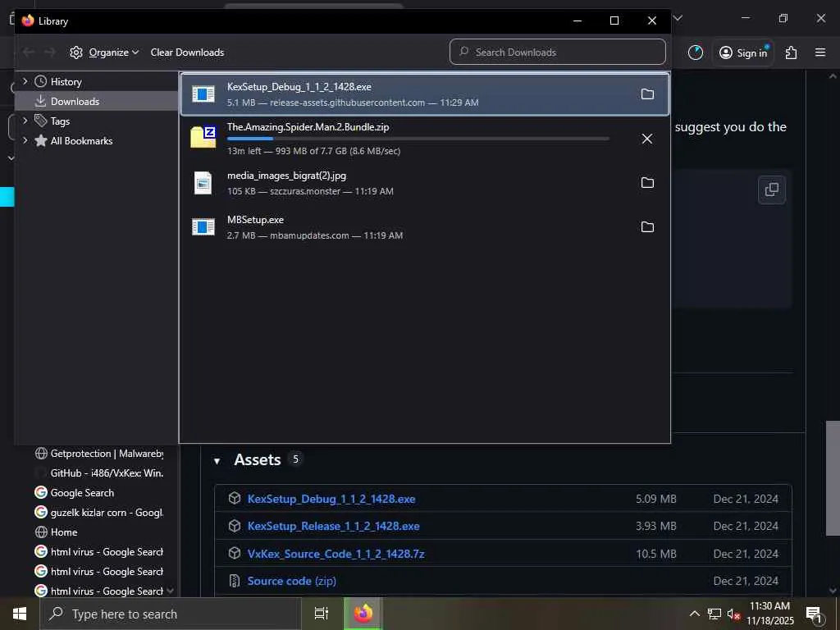Viewport: 840px width, 630px height.
Task: Open Task View on the taskbar
Action: [x=321, y=614]
